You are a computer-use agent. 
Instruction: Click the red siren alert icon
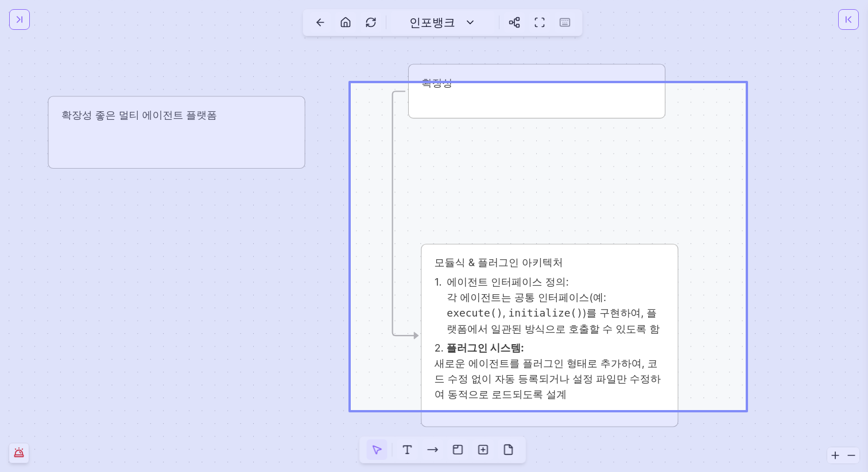[19, 453]
